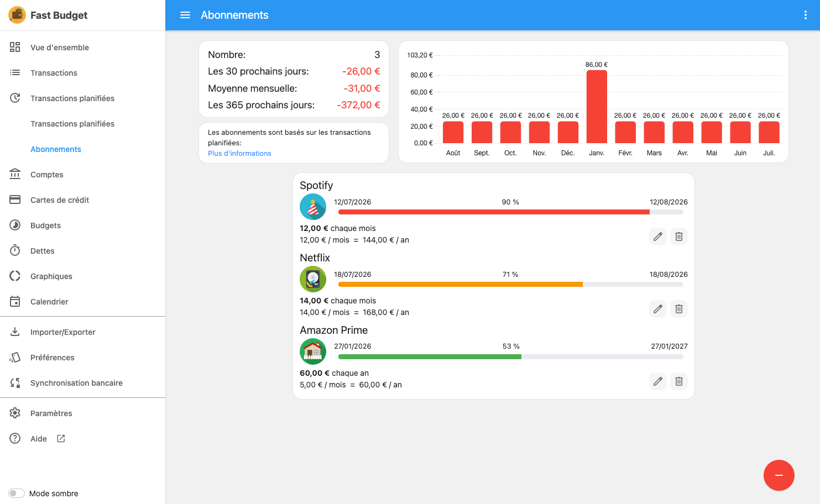The image size is (820, 504).
Task: Open Dettes in sidebar
Action: point(83,250)
